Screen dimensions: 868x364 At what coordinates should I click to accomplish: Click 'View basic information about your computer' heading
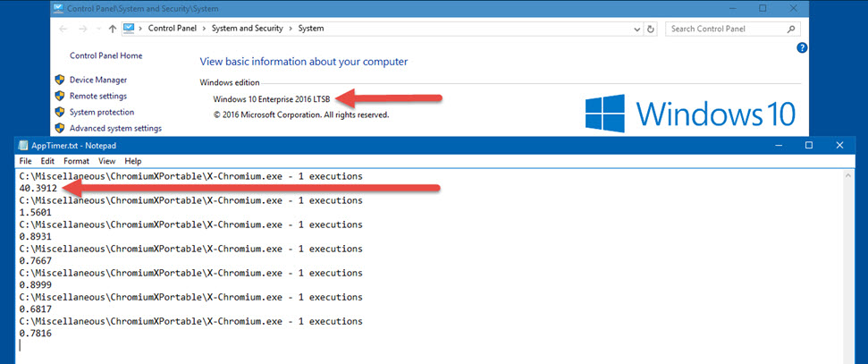pyautogui.click(x=303, y=62)
